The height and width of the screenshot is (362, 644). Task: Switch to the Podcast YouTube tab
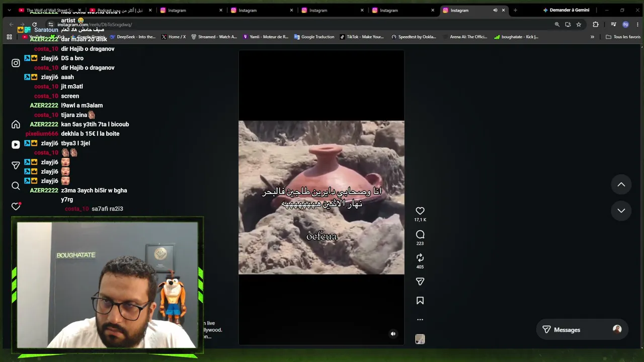tap(119, 10)
